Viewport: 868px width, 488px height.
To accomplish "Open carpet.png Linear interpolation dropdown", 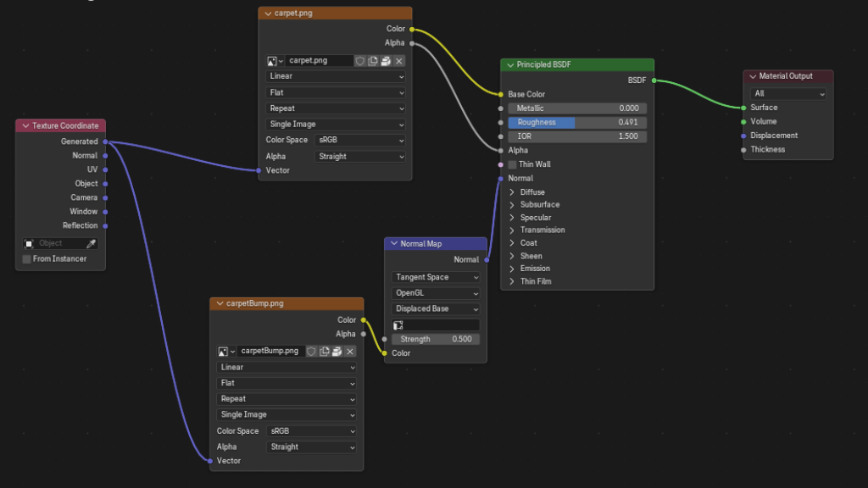I will point(336,76).
